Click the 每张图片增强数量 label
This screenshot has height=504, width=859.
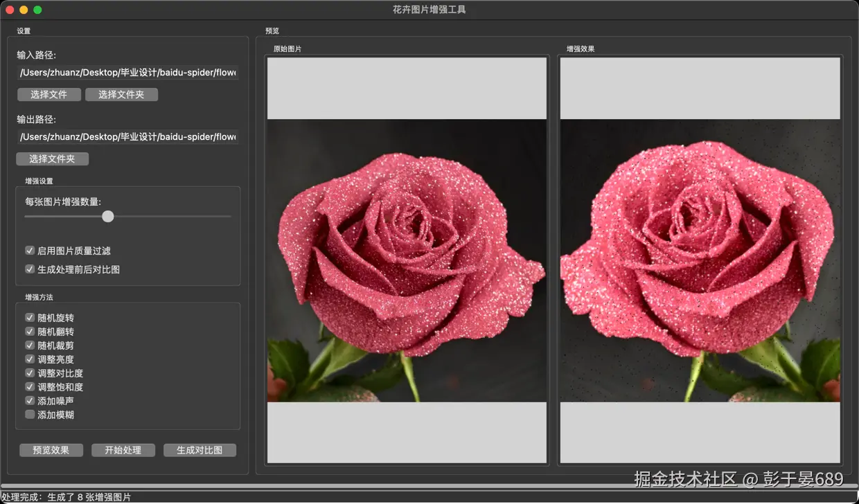63,201
